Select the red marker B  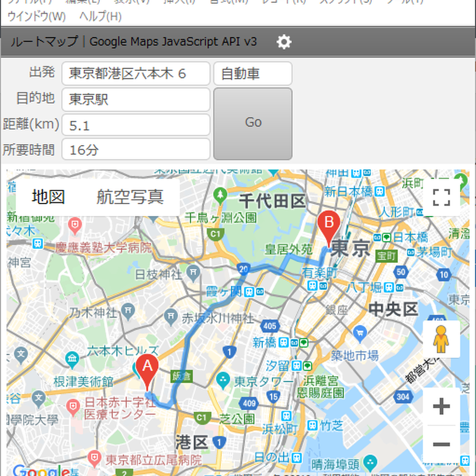(329, 228)
